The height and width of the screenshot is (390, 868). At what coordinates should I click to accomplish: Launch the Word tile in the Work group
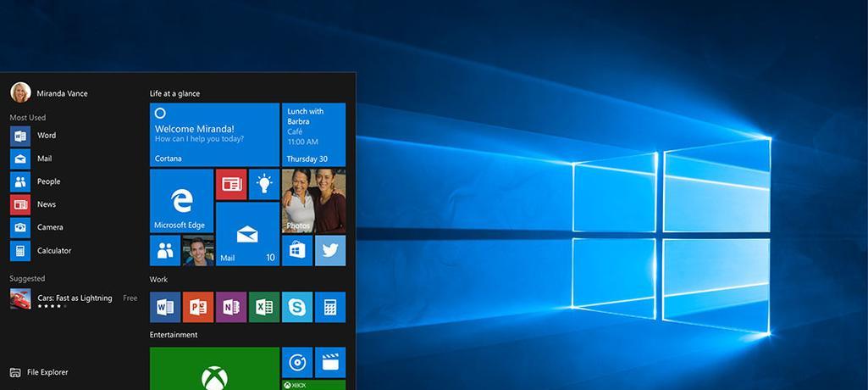(165, 307)
